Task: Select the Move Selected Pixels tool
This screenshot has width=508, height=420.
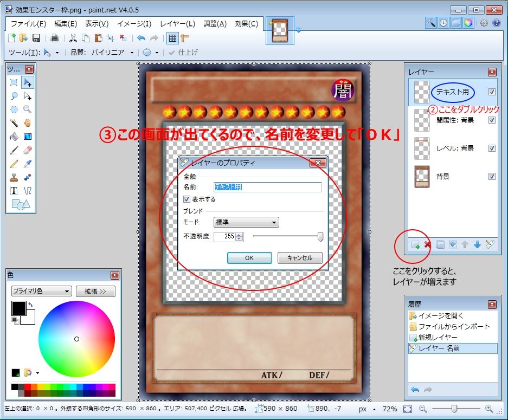Action: point(28,82)
